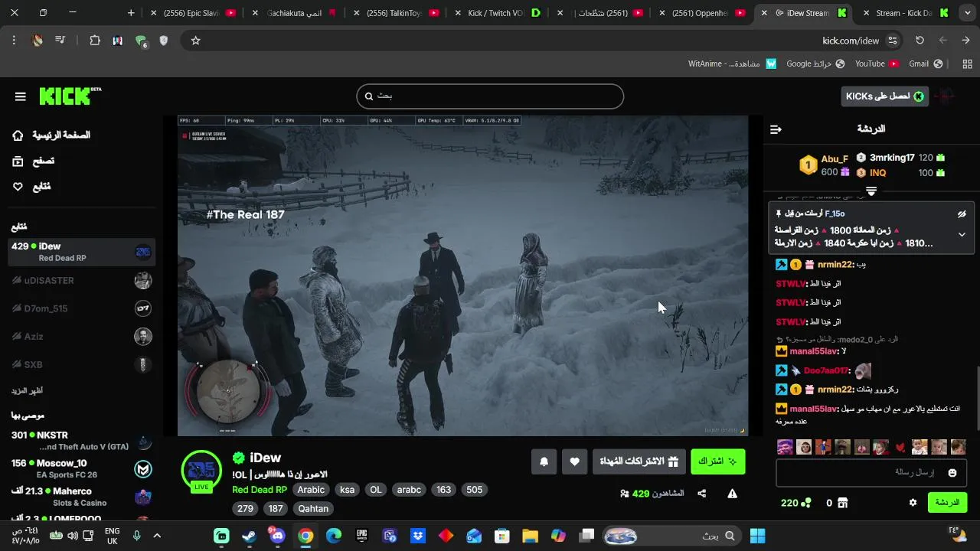Click the Windows Start button
This screenshot has height=551, width=980.
tap(757, 536)
